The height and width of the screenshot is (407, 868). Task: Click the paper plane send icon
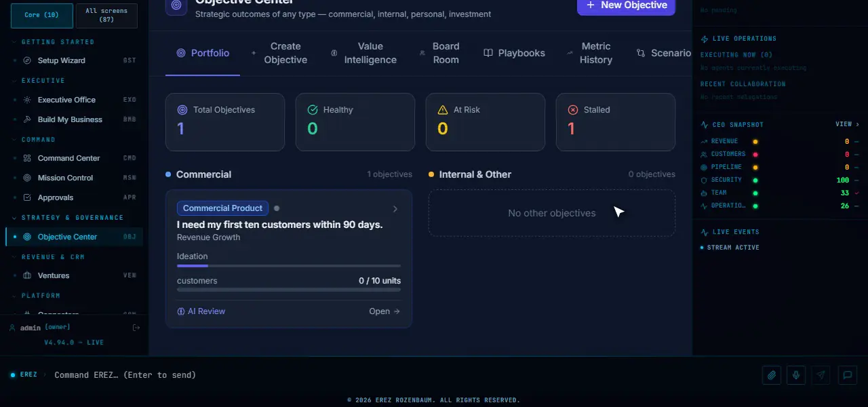pos(821,375)
